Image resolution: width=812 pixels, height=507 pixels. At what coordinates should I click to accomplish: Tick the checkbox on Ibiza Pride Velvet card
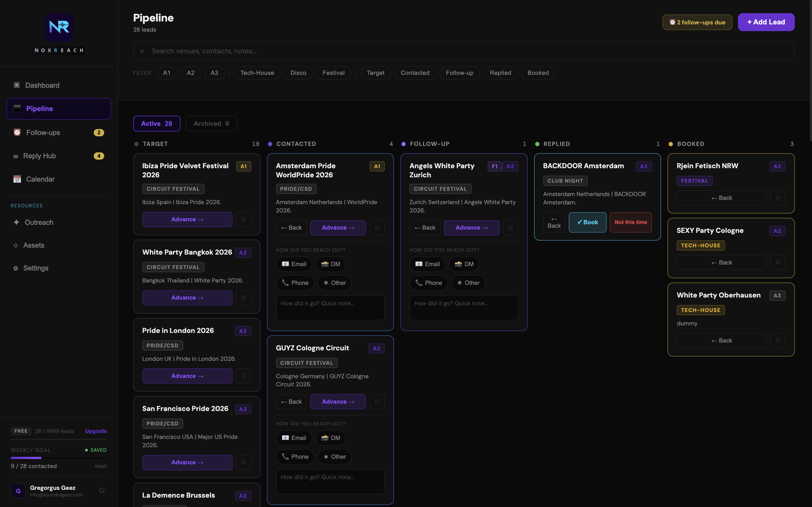point(243,219)
